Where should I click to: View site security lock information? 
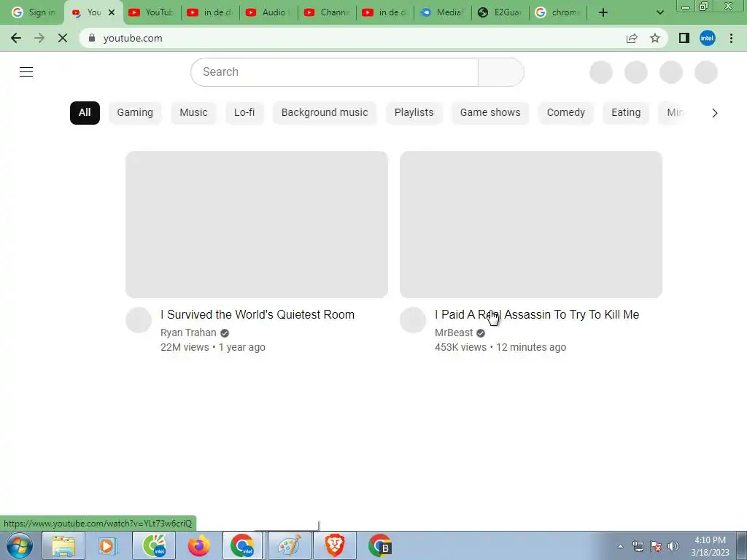[92, 38]
